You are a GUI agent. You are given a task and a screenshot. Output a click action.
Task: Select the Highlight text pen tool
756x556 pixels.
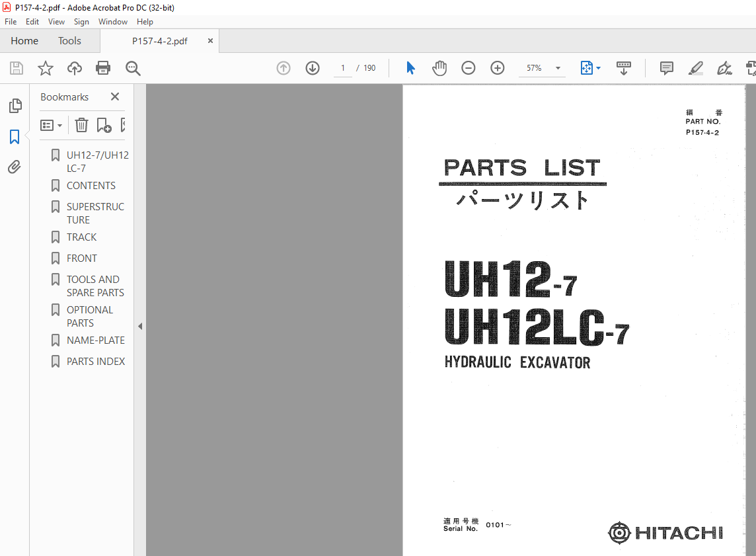tap(695, 68)
